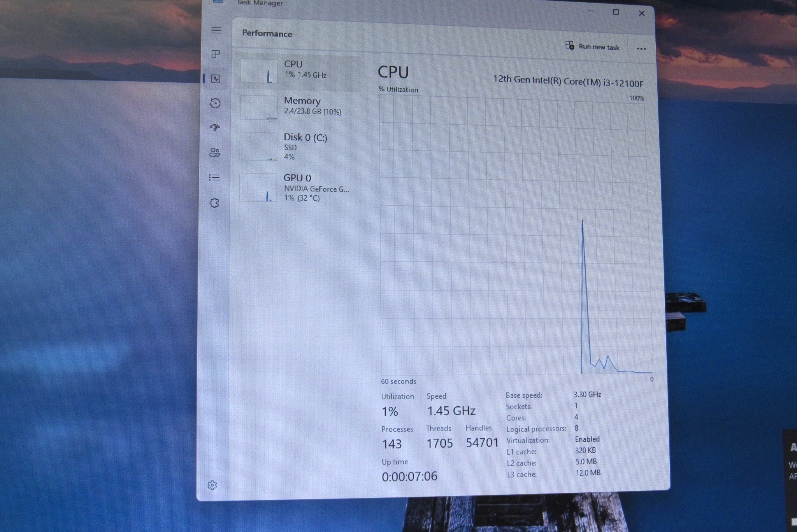Open the Services page icon
Image resolution: width=797 pixels, height=532 pixels.
coord(214,203)
